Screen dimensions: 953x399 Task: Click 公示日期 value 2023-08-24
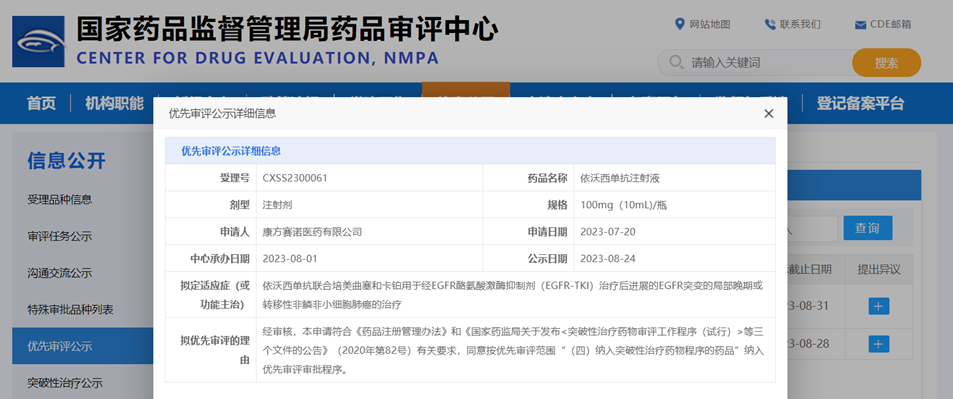click(608, 258)
